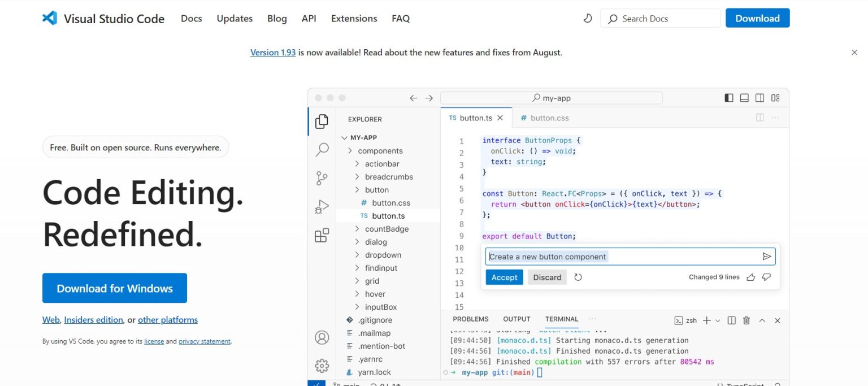Click the Explorer files icon in activity bar
The width and height of the screenshot is (868, 386).
[x=322, y=122]
